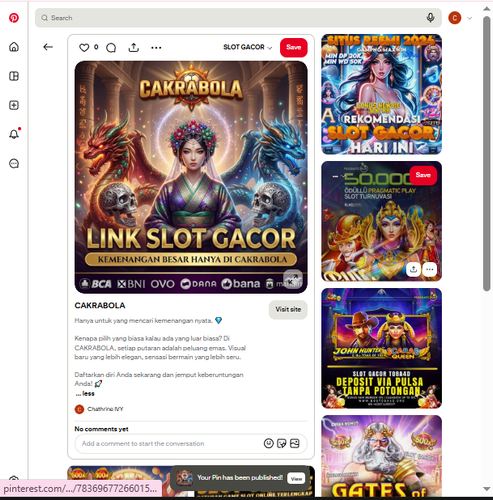Save the CAKRABOLA pin

pyautogui.click(x=293, y=47)
